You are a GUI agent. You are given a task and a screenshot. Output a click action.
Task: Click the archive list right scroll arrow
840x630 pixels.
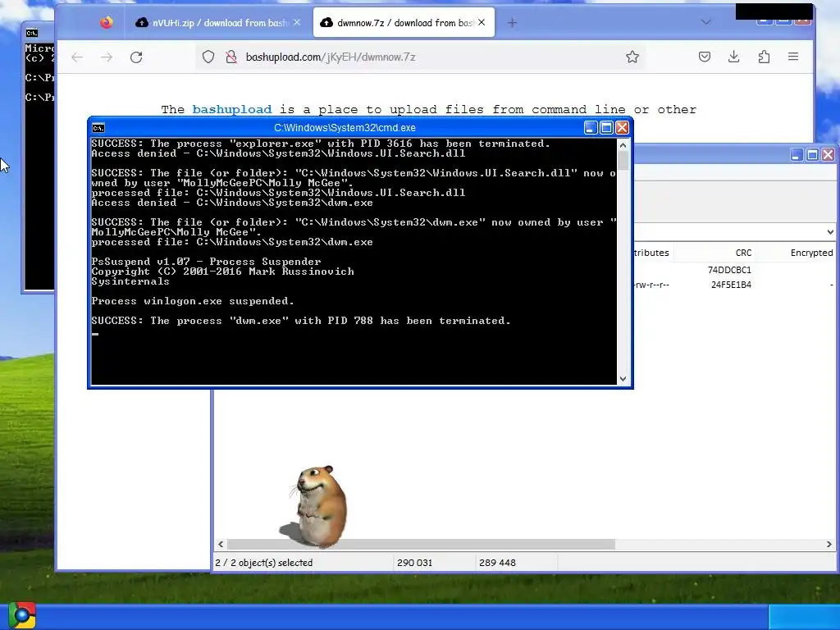tap(829, 545)
